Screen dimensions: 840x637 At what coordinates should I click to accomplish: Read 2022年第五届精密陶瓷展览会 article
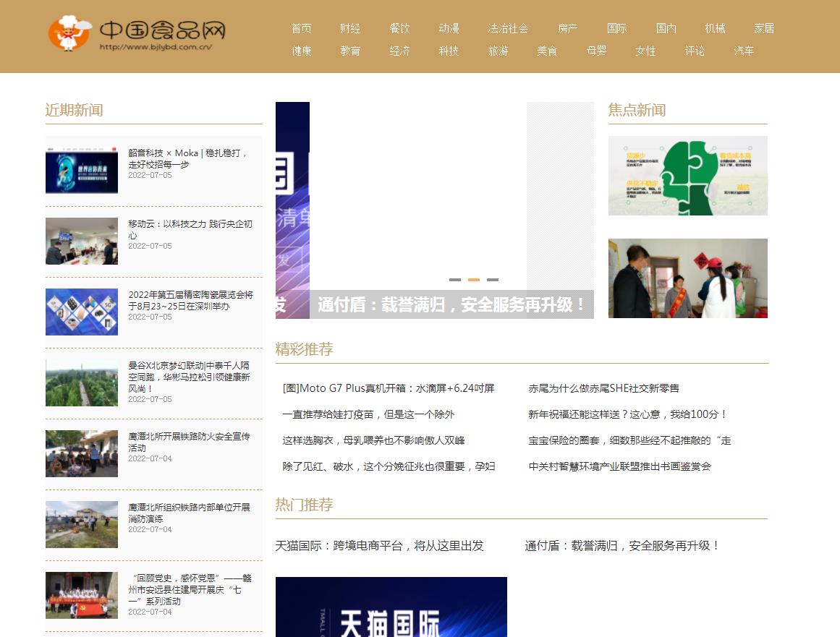(x=190, y=300)
